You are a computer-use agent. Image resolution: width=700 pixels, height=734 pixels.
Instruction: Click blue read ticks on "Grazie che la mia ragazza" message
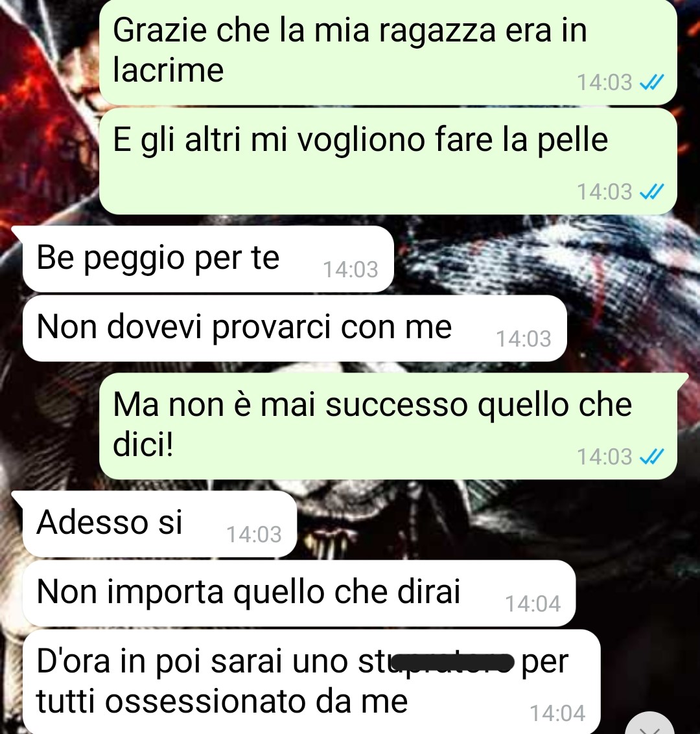tap(652, 83)
